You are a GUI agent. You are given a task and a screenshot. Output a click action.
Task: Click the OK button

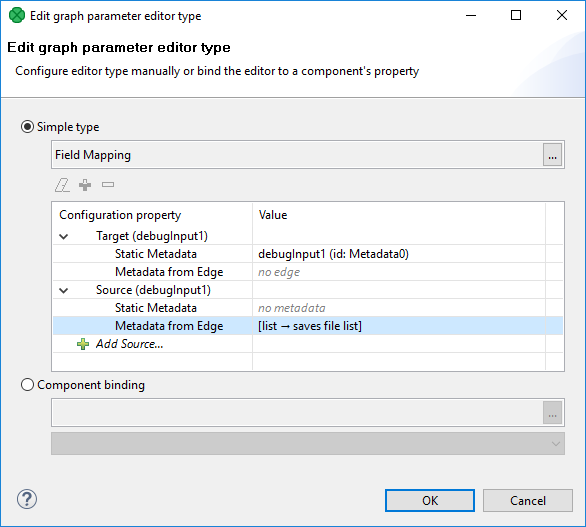430,500
